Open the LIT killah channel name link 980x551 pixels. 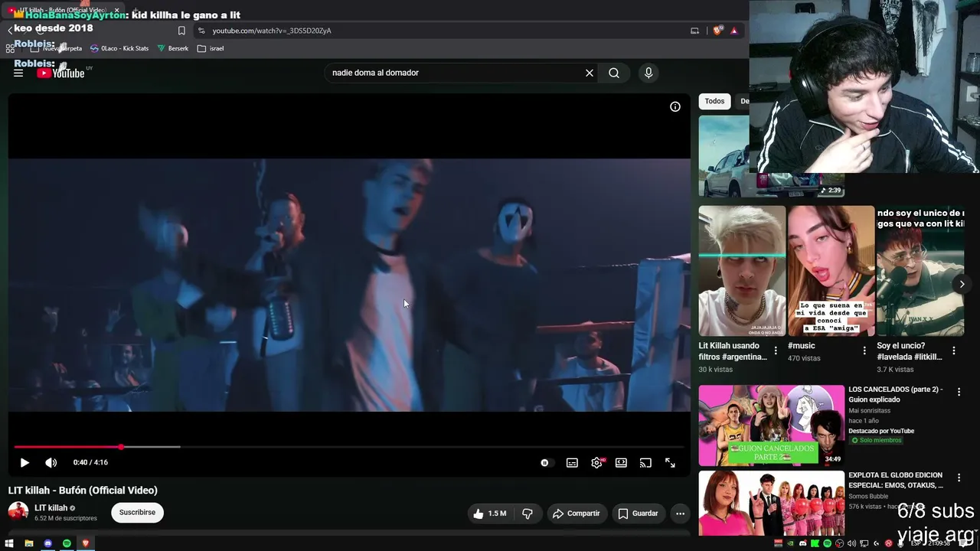51,507
